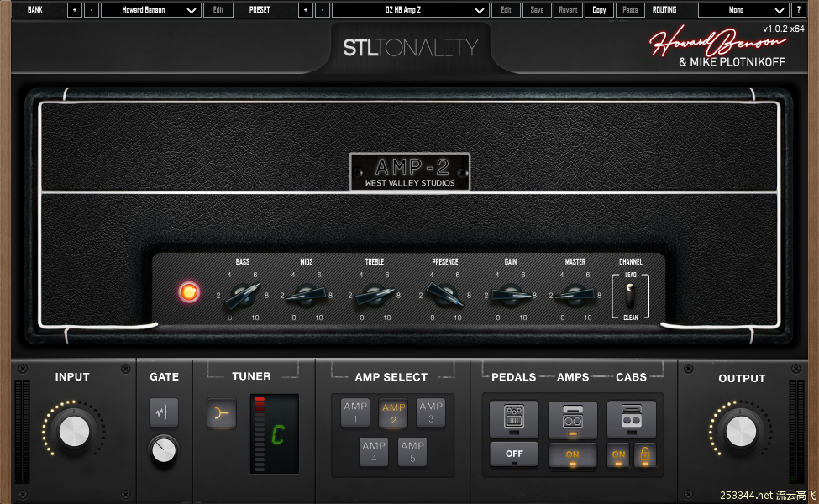Copy the current preset

[x=599, y=9]
